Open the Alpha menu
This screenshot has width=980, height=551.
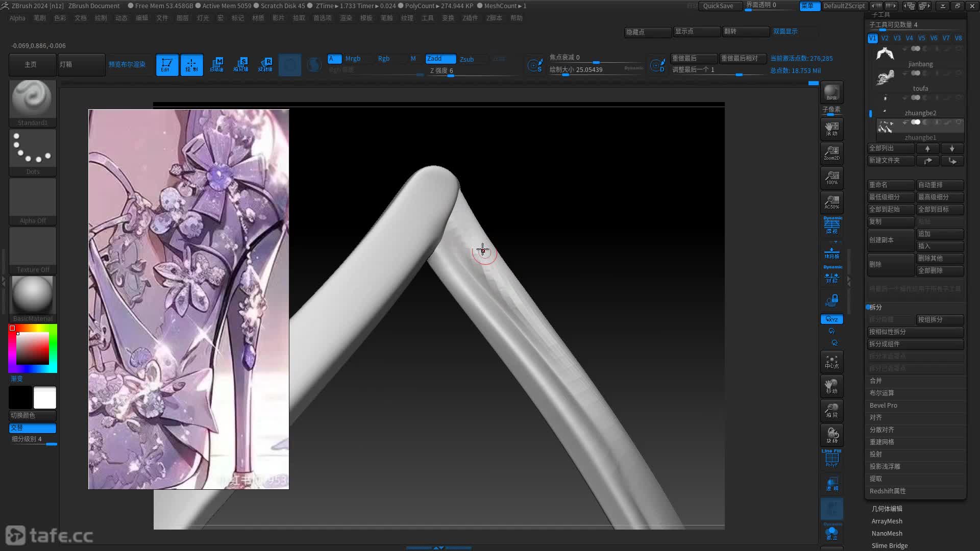(17, 18)
